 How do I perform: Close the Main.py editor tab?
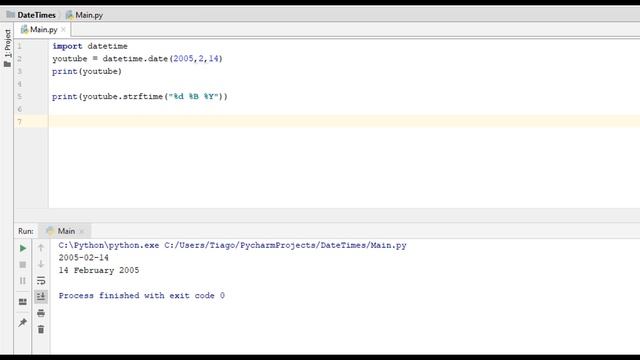pyautogui.click(x=63, y=29)
